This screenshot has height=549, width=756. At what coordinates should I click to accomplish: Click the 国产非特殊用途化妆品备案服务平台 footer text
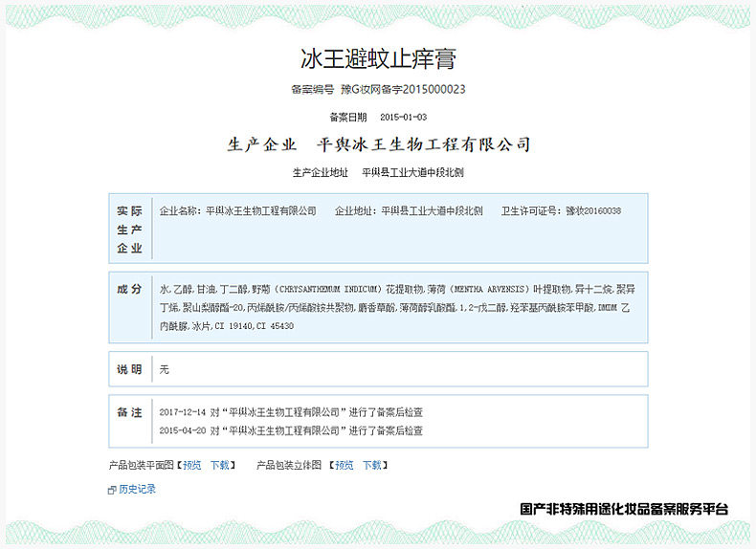[x=624, y=509]
